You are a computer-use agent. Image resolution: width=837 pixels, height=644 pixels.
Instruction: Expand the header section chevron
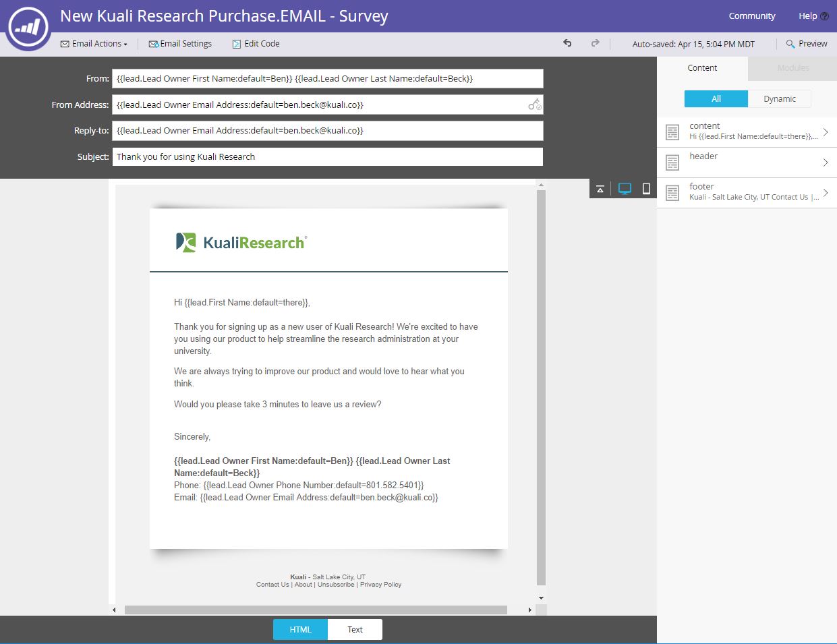click(826, 163)
